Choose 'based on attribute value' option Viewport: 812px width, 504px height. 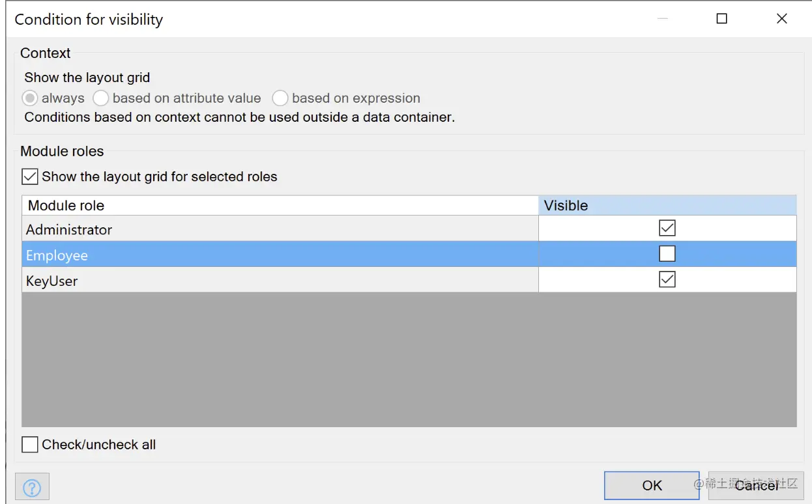pyautogui.click(x=101, y=98)
